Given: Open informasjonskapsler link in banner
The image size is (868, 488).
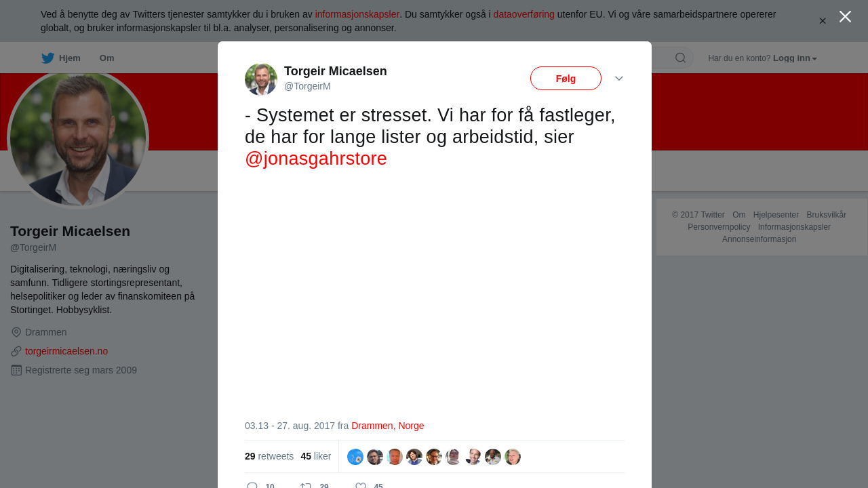Looking at the screenshot, I should click(357, 14).
